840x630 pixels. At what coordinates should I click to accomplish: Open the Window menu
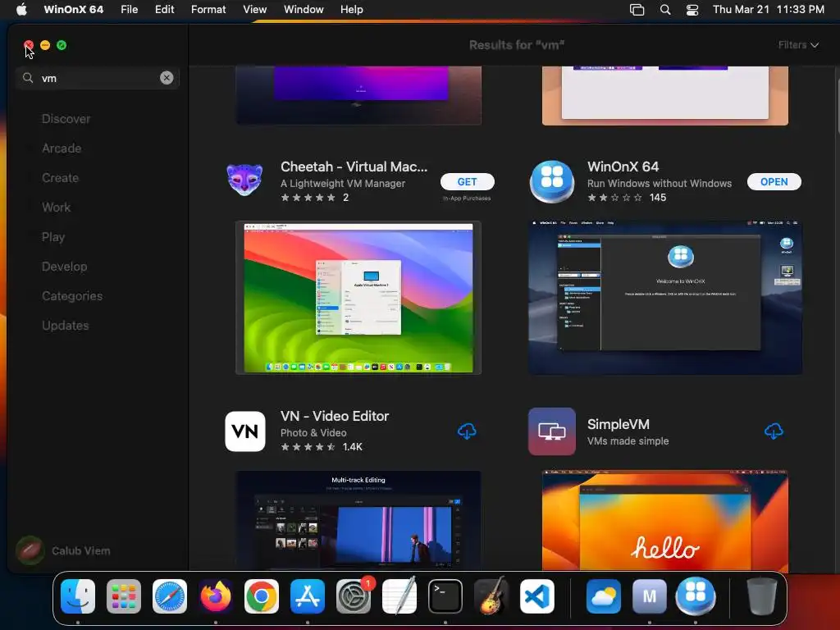(304, 10)
